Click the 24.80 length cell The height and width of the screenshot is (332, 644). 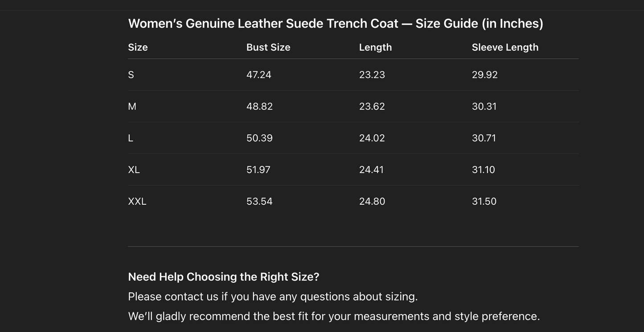point(372,201)
